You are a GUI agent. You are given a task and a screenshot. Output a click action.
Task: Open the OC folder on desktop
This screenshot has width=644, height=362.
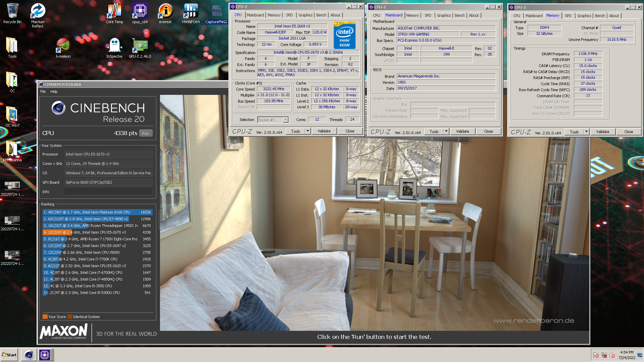pyautogui.click(x=12, y=82)
